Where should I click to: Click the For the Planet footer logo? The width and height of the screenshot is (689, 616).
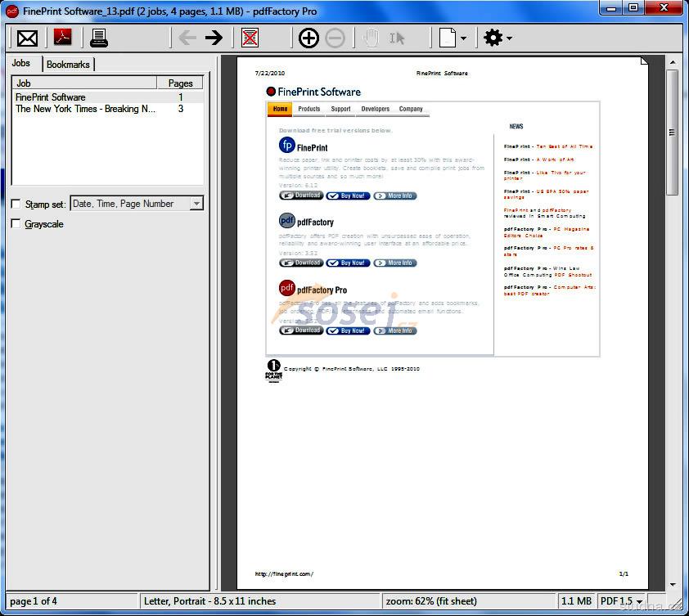coord(273,371)
